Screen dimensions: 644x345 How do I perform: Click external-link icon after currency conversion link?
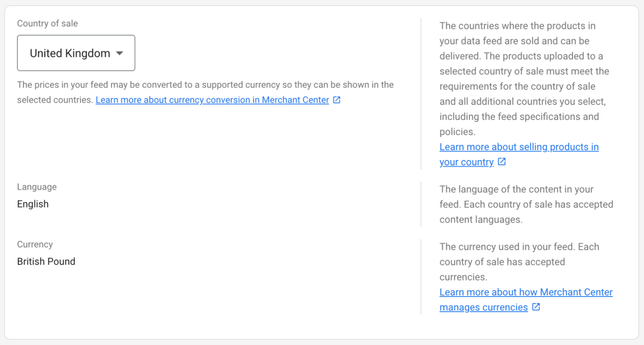pyautogui.click(x=337, y=100)
